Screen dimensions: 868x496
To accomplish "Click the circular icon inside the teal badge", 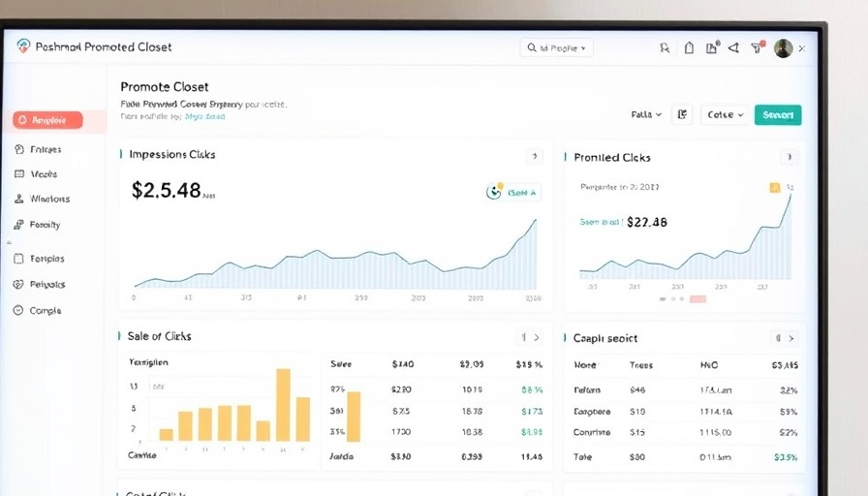I will [x=494, y=192].
